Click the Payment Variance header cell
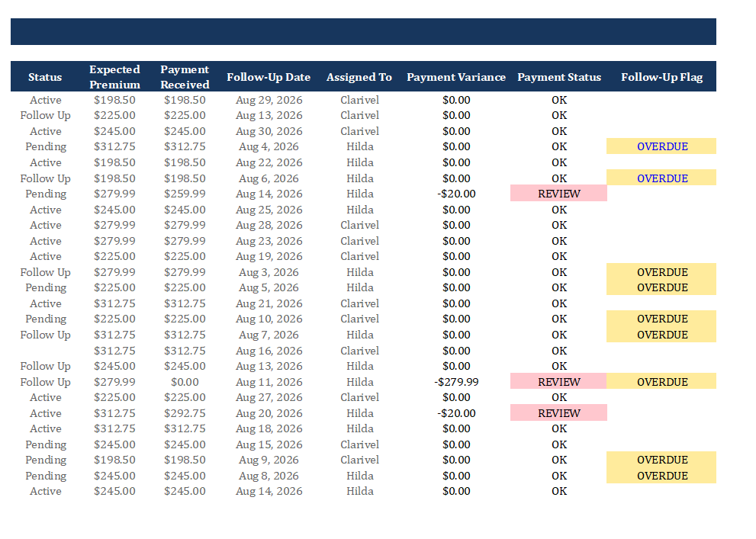The height and width of the screenshot is (539, 756). [x=456, y=76]
